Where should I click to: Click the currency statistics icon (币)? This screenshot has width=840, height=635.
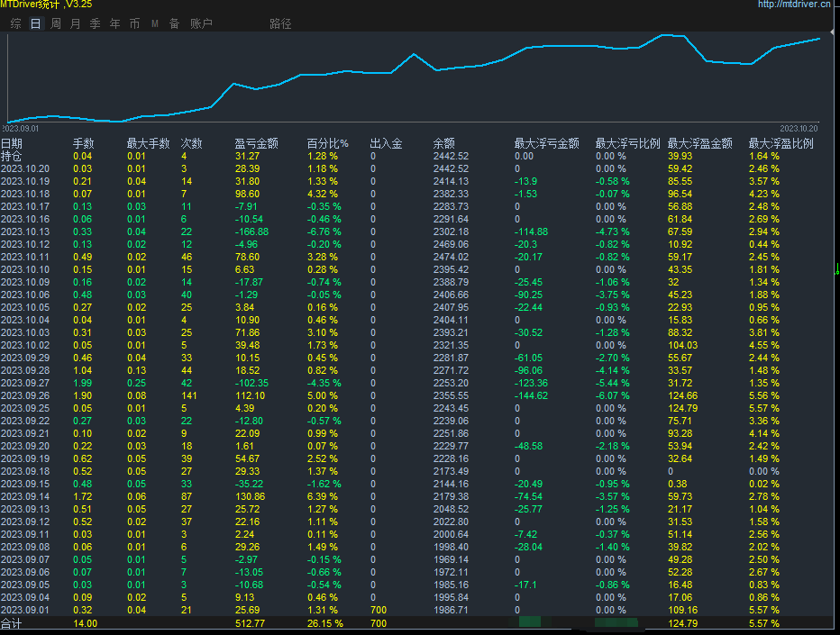(134, 23)
